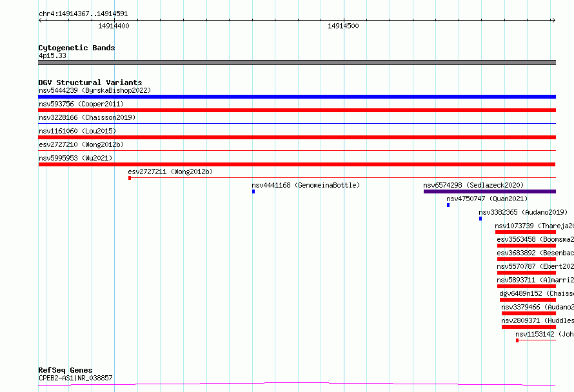
Task: Click the left arrow on the ruler
Action: point(41,20)
